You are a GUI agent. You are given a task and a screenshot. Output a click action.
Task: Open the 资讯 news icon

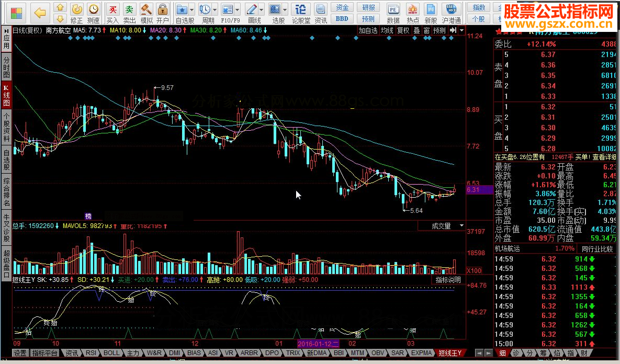320,14
